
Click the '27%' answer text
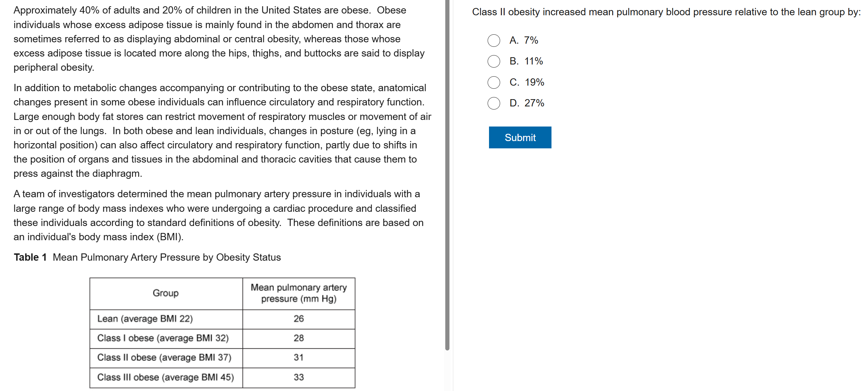[x=534, y=103]
